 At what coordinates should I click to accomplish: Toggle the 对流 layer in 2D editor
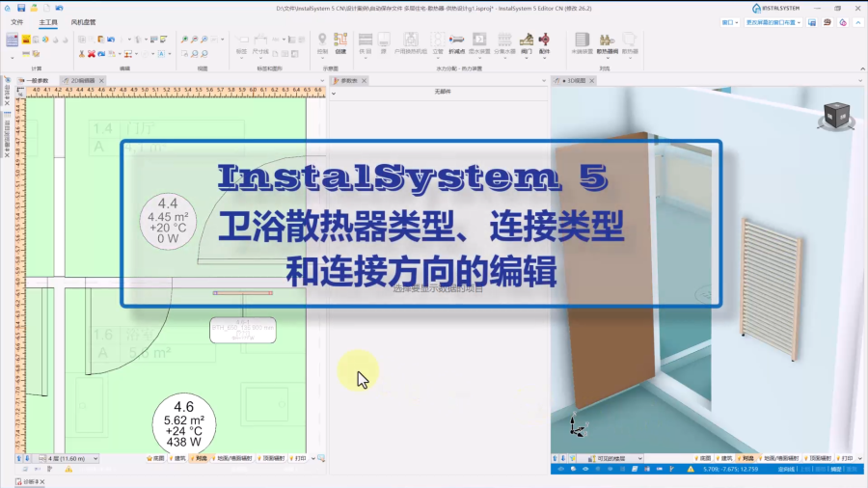point(199,459)
